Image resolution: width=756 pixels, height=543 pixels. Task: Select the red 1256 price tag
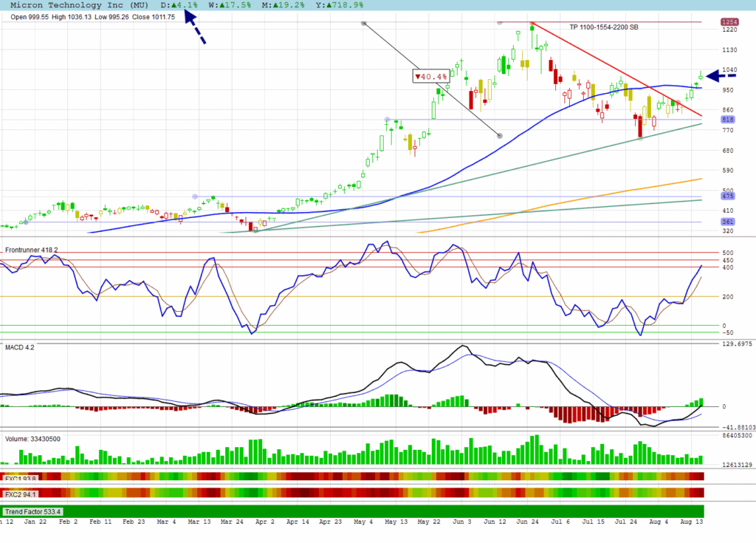click(729, 22)
